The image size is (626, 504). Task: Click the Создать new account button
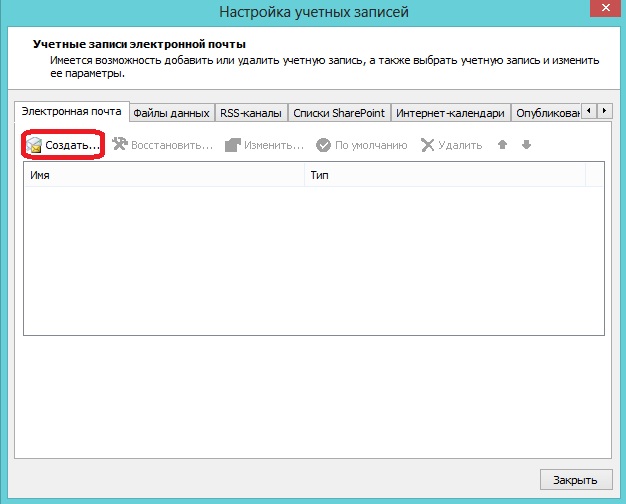pyautogui.click(x=63, y=145)
